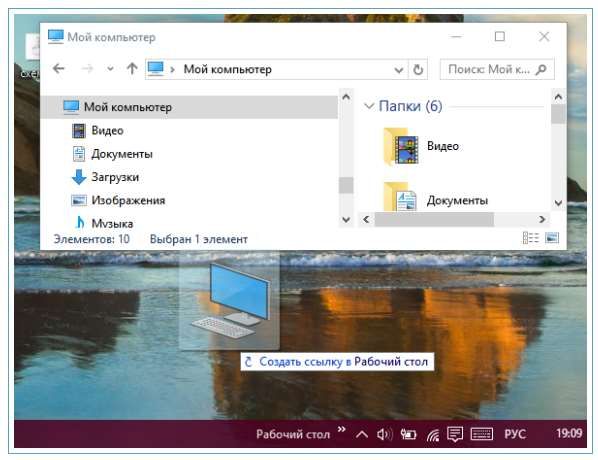Select Мой компьютер in the navigation tree
Image resolution: width=598 pixels, height=460 pixels.
[x=189, y=107]
